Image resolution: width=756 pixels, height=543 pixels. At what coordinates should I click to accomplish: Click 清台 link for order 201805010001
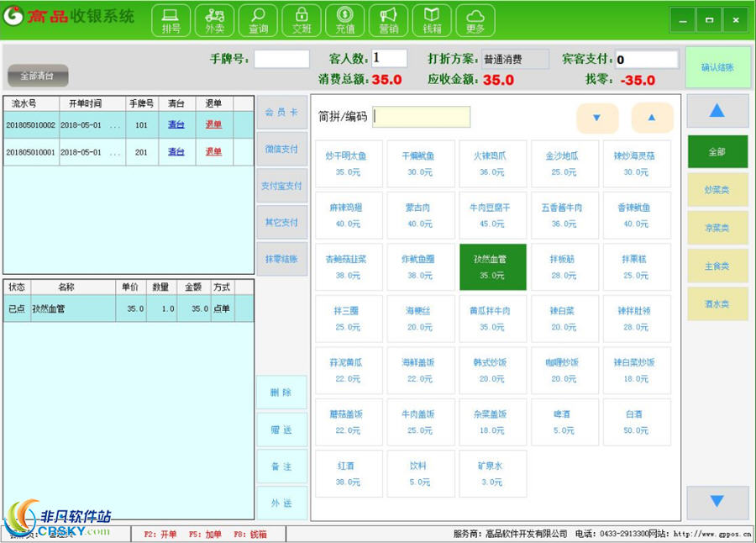click(176, 152)
